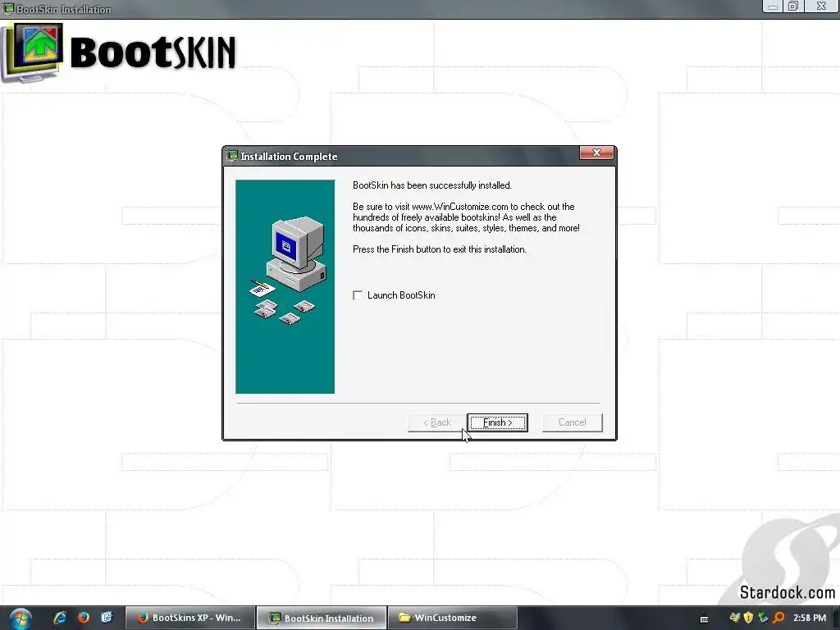Restore down the BootSkin Installation window
Viewport: 840px width, 630px height.
coord(793,7)
